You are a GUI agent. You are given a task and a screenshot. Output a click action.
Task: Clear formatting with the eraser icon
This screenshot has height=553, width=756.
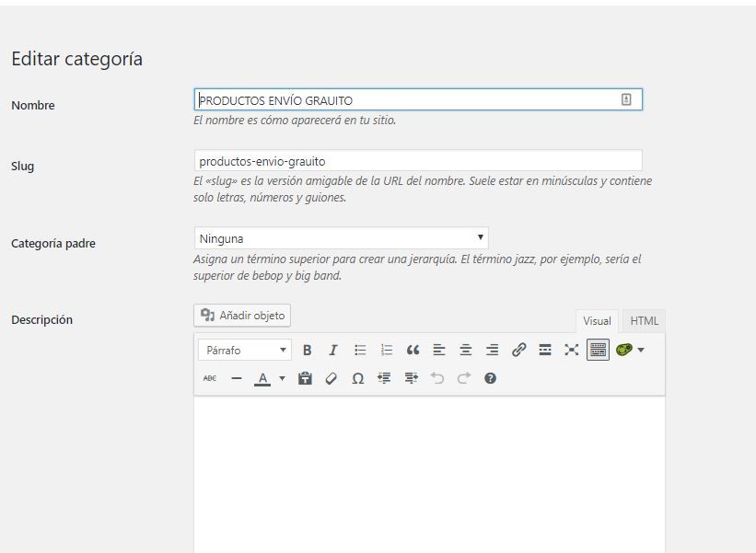pyautogui.click(x=331, y=378)
